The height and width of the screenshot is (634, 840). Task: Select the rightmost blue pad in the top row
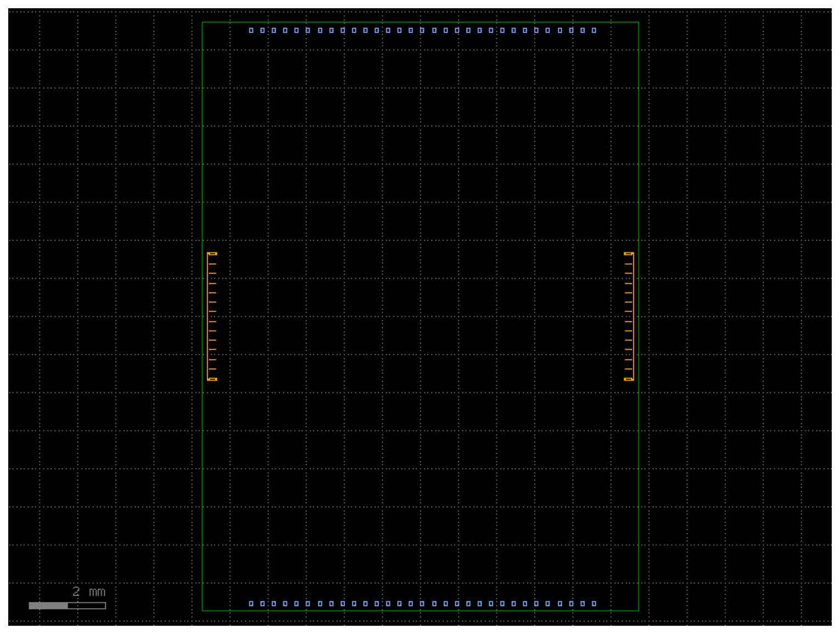pos(594,31)
